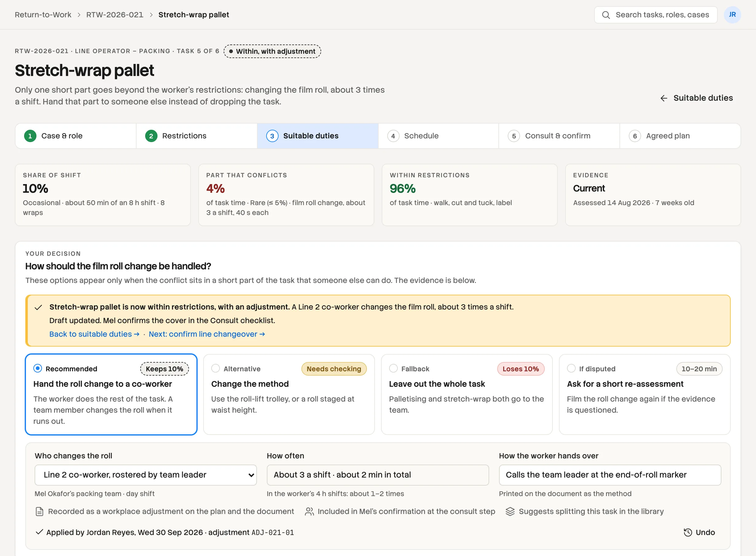Go to step 2 Restrictions
The image size is (756, 556).
pyautogui.click(x=196, y=136)
